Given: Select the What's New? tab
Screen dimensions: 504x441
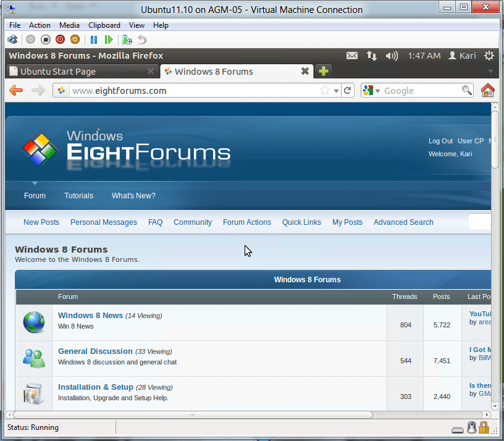Looking at the screenshot, I should pyautogui.click(x=133, y=195).
